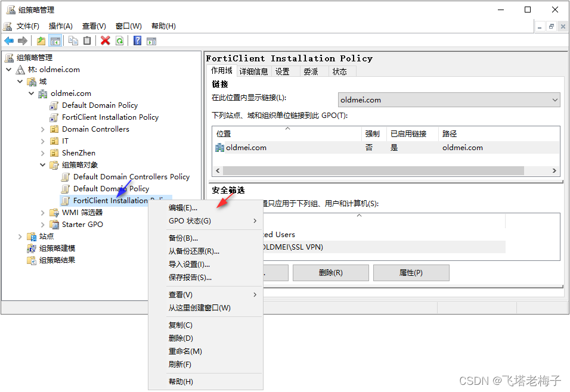This screenshot has height=392, width=570.
Task: Switch to the 详细信息 tab
Action: point(253,71)
